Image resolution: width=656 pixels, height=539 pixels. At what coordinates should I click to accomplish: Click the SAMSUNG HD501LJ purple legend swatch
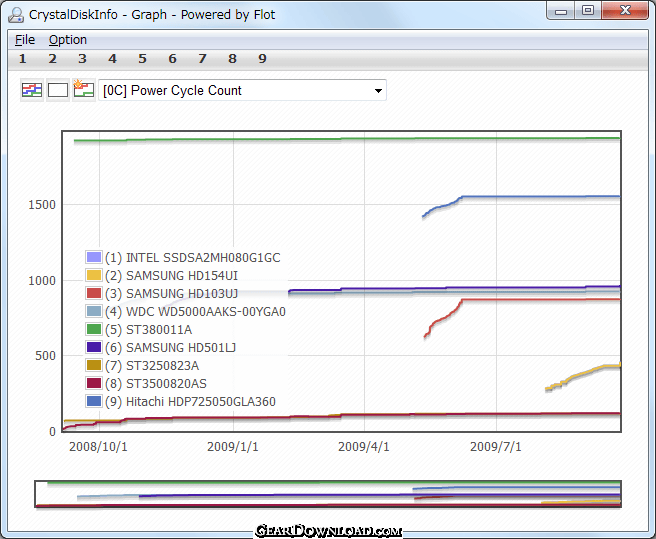tap(94, 347)
